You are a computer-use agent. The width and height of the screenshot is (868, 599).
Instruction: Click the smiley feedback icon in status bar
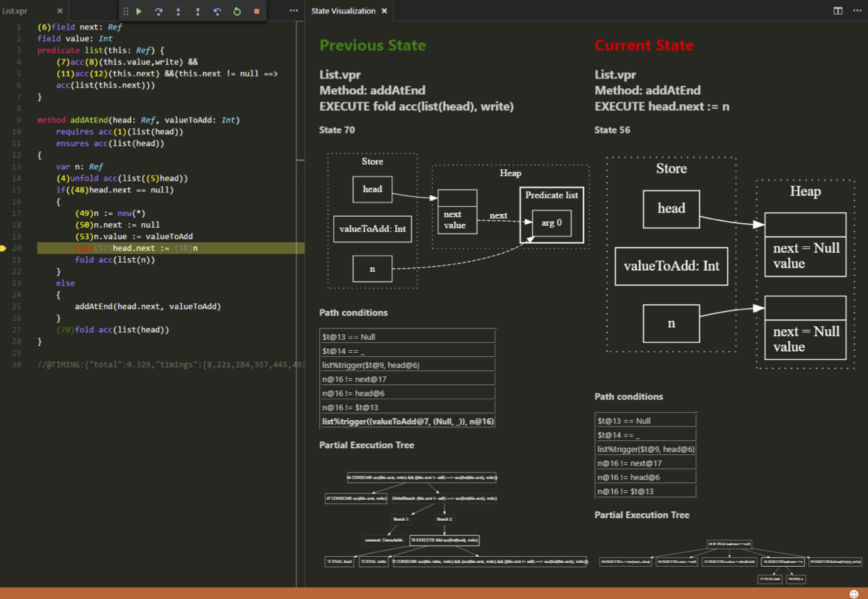(x=854, y=594)
